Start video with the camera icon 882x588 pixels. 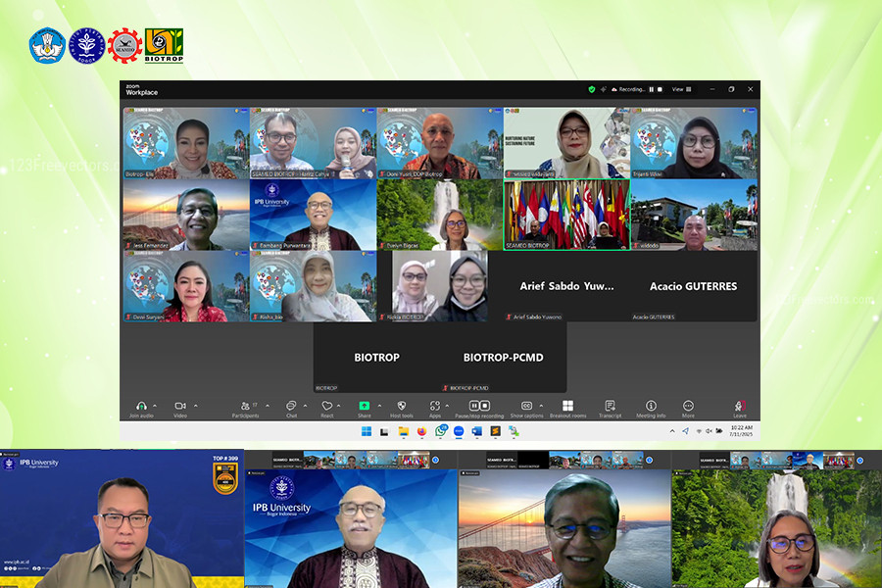point(180,406)
